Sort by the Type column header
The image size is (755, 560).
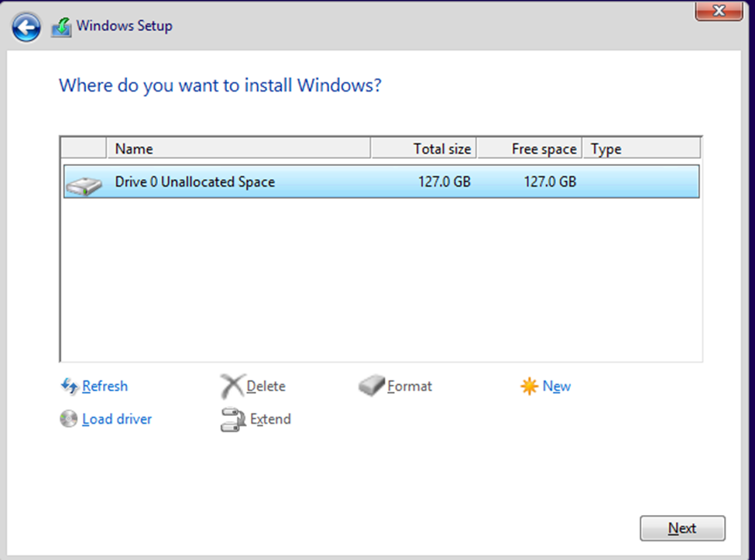coord(641,149)
